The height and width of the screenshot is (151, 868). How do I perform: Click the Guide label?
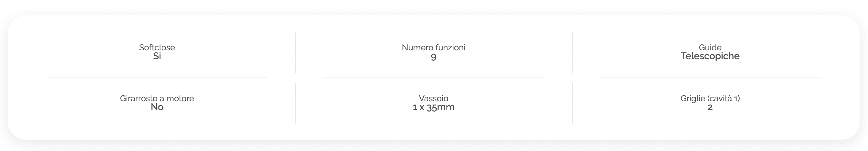[710, 47]
